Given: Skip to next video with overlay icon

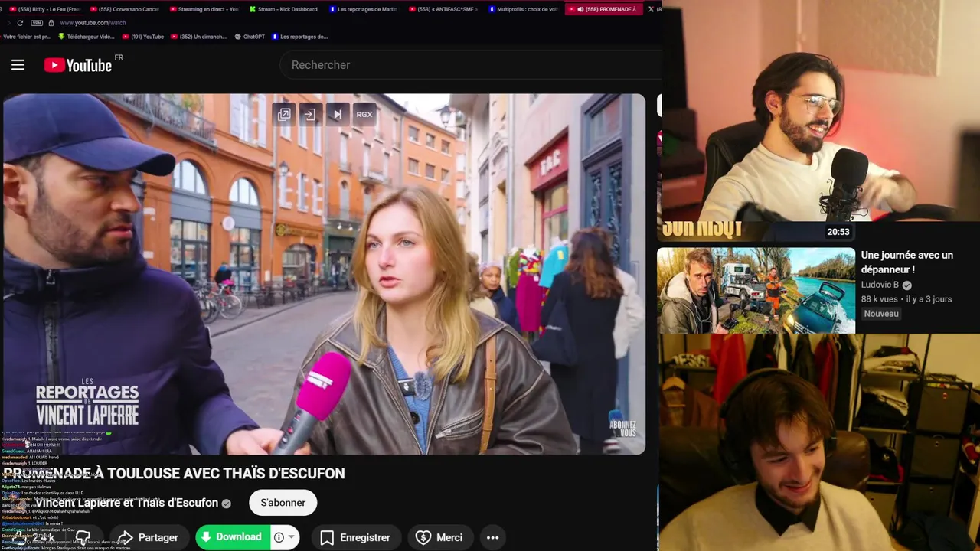Looking at the screenshot, I should point(338,114).
